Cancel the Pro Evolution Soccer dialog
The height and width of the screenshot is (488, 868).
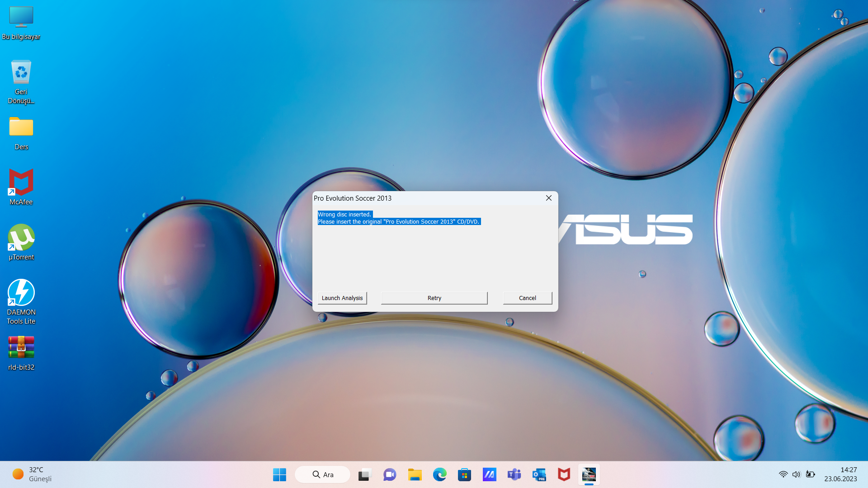[x=527, y=298]
